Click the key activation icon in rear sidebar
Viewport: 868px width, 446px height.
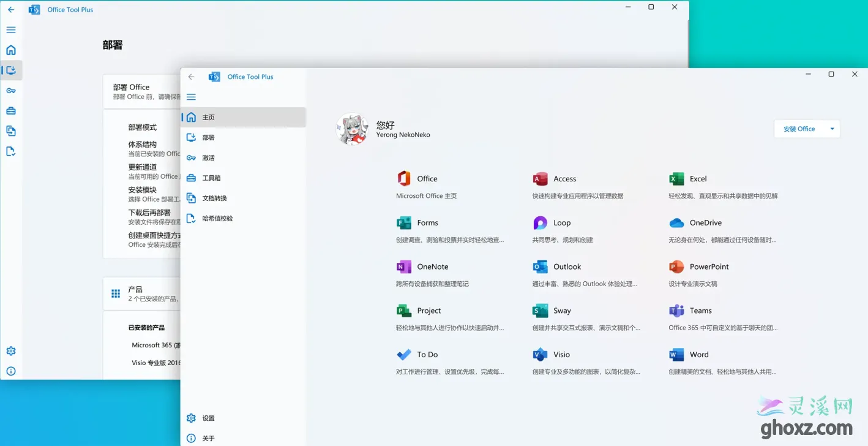click(x=11, y=91)
